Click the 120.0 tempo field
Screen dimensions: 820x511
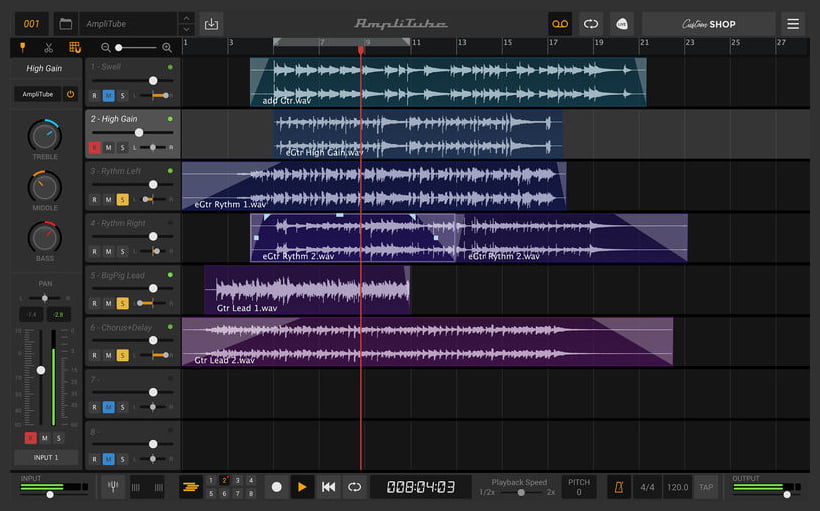pos(677,487)
